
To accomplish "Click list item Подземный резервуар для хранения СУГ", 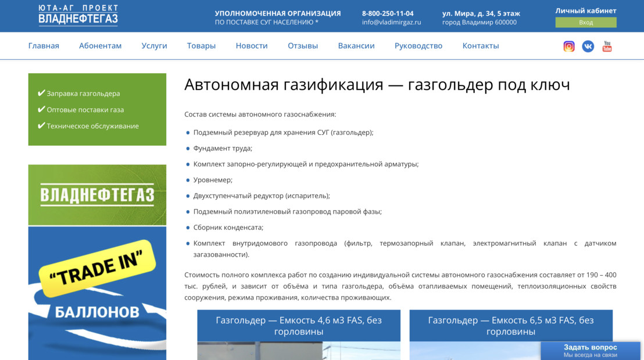I will tap(284, 132).
